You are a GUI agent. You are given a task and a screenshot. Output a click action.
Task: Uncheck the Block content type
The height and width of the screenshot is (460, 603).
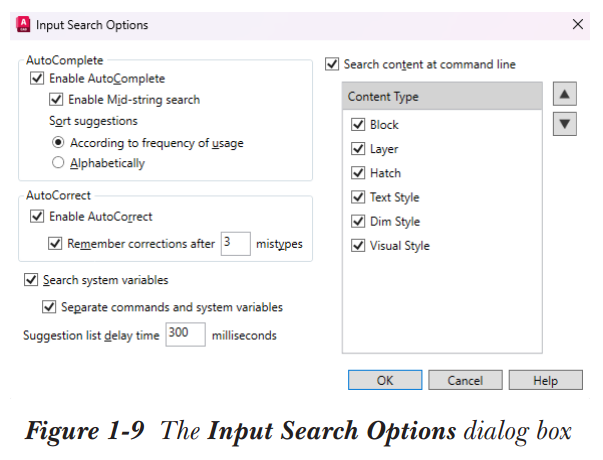(358, 125)
